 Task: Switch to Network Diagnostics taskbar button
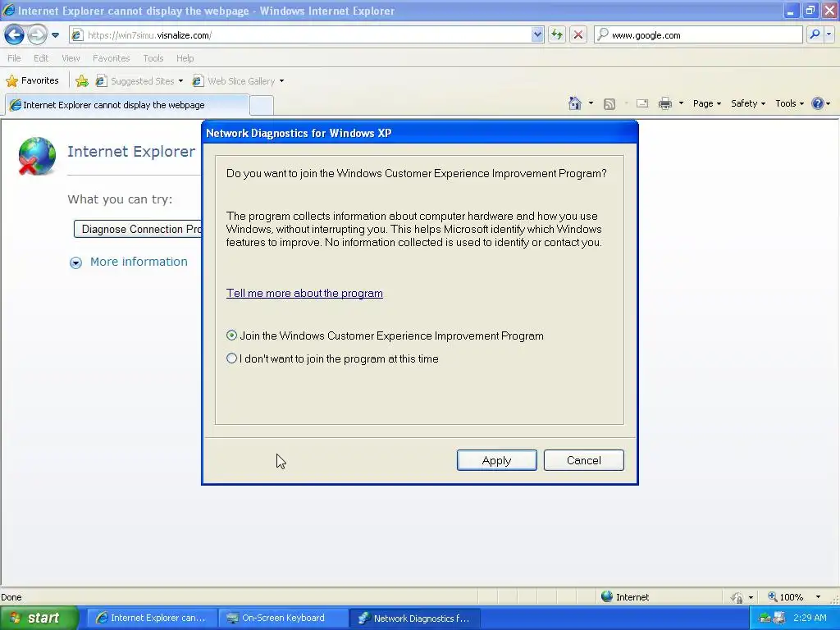[x=414, y=618]
